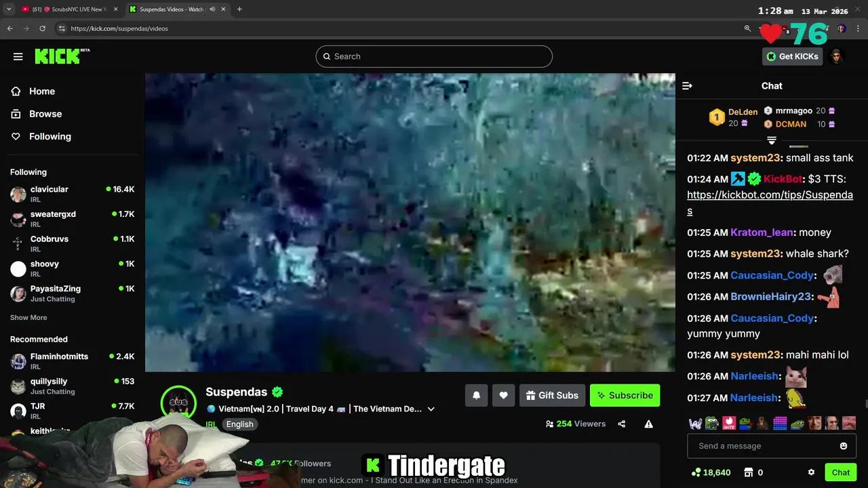
Task: Click the heart follow button
Action: (503, 395)
